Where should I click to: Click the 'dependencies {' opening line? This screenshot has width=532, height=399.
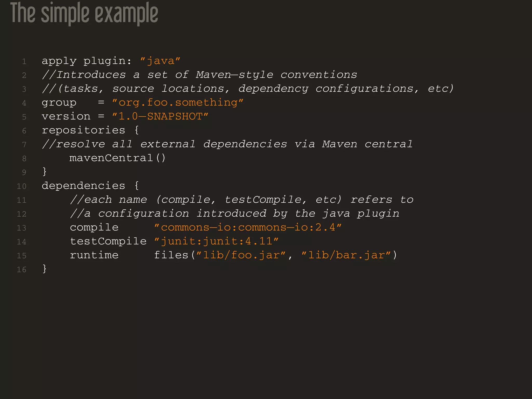(90, 186)
